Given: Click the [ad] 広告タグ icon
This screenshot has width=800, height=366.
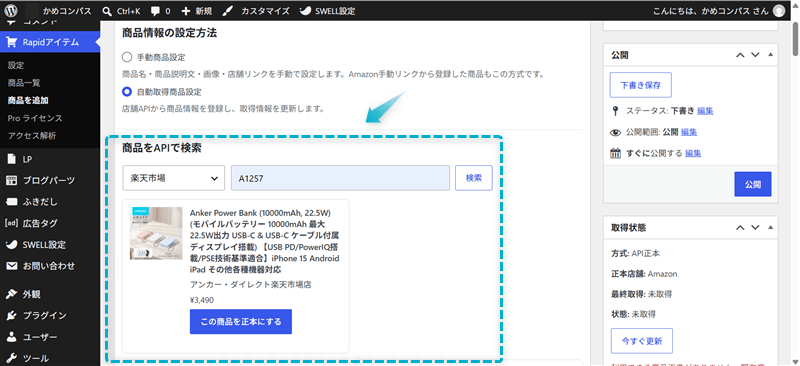Looking at the screenshot, I should click(x=11, y=223).
